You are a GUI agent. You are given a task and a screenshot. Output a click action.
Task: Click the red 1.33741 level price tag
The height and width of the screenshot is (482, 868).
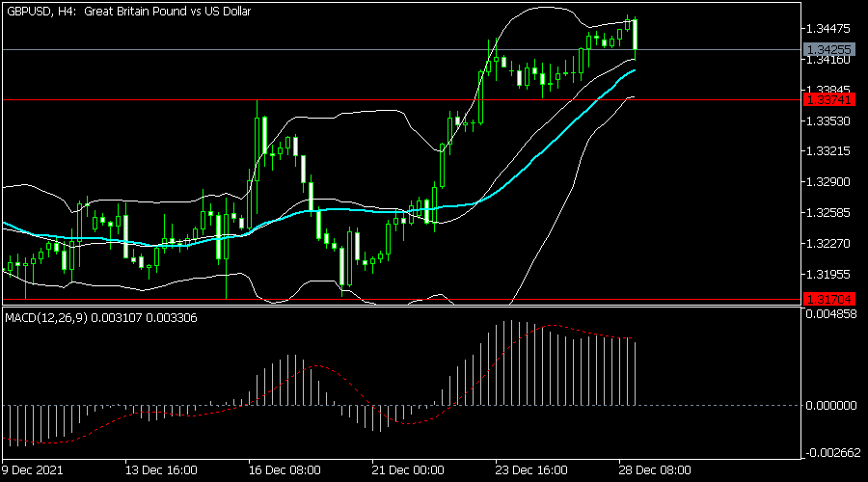tap(828, 100)
